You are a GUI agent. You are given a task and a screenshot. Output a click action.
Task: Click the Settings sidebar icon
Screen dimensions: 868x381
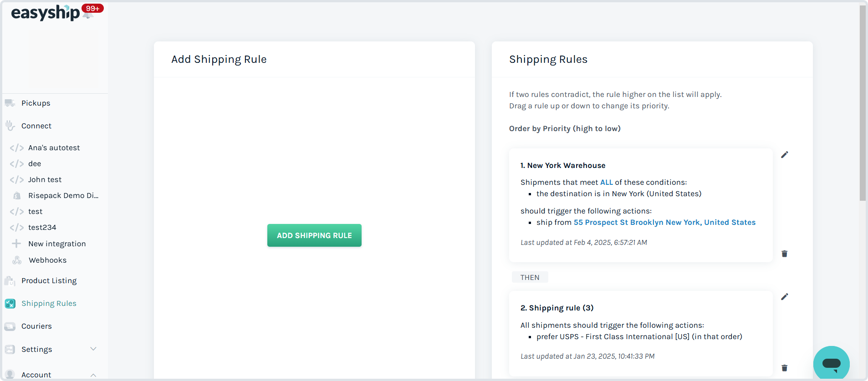(10, 349)
